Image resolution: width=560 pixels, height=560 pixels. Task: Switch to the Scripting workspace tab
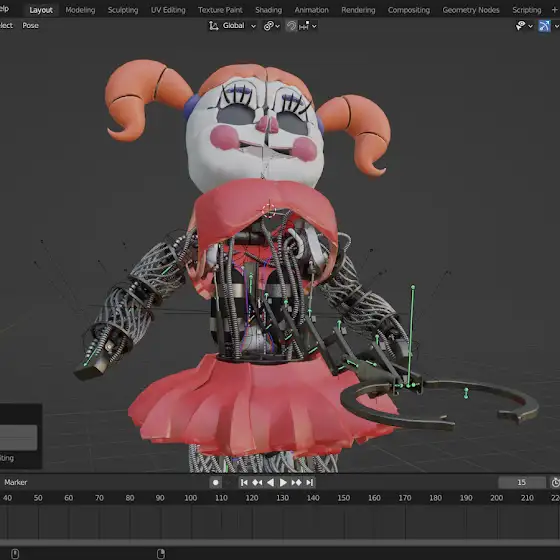coord(527,10)
